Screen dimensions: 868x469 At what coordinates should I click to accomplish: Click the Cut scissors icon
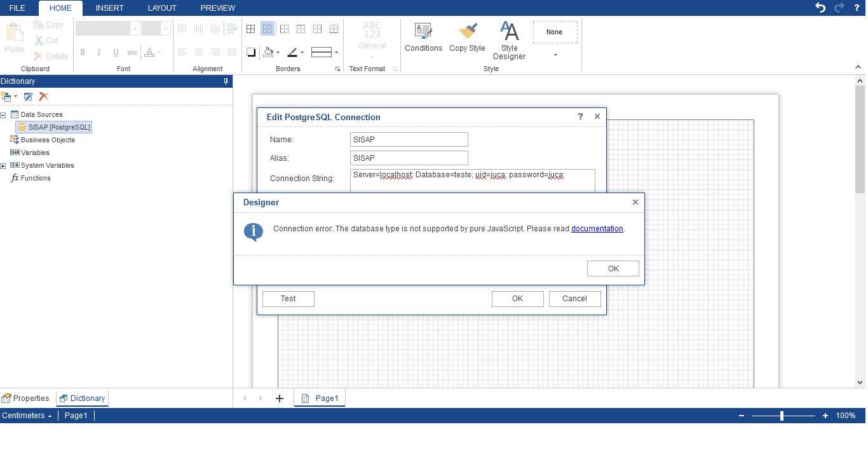click(x=38, y=40)
